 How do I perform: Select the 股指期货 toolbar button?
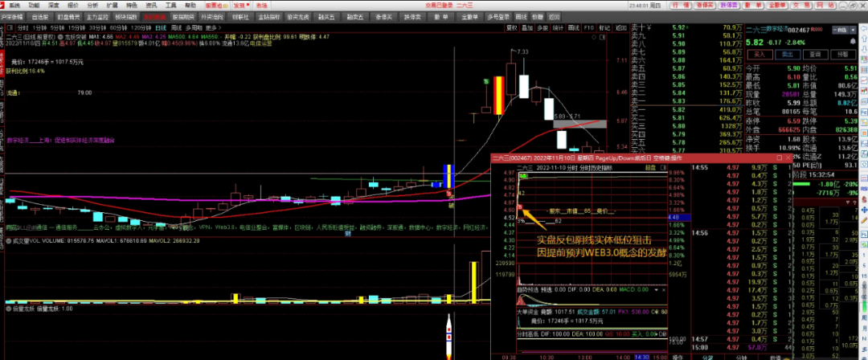point(183,17)
